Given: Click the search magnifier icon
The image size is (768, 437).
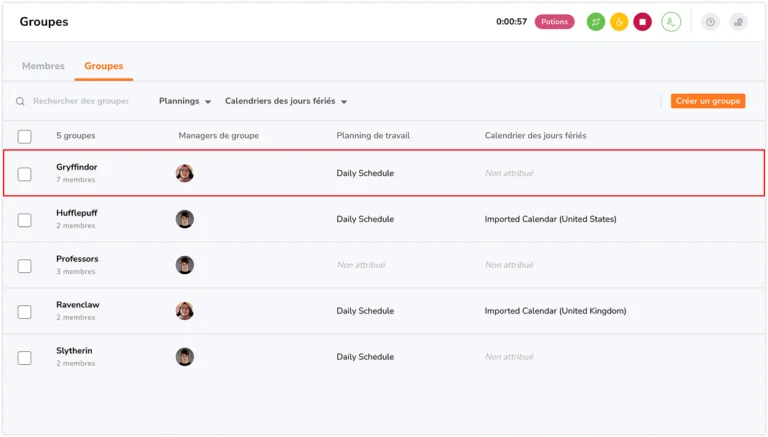Looking at the screenshot, I should (21, 101).
